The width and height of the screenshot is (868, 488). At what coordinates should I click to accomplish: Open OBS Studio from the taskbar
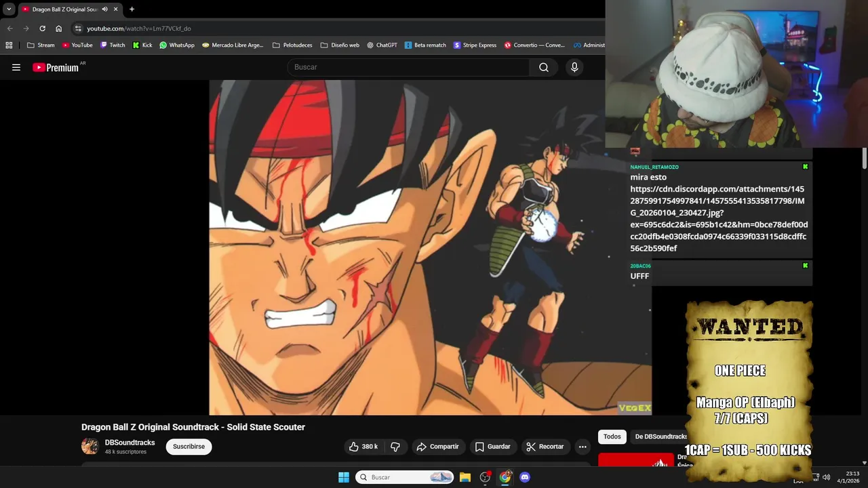click(x=485, y=477)
